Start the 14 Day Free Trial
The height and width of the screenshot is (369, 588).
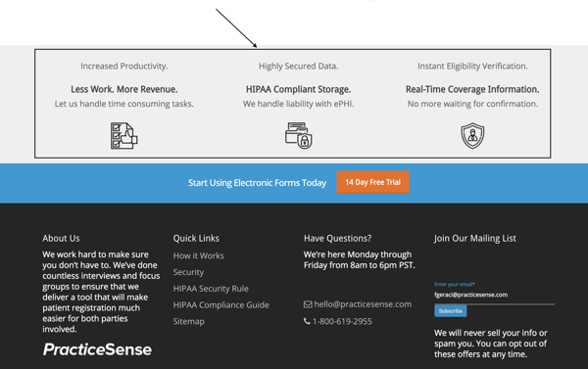pyautogui.click(x=372, y=182)
